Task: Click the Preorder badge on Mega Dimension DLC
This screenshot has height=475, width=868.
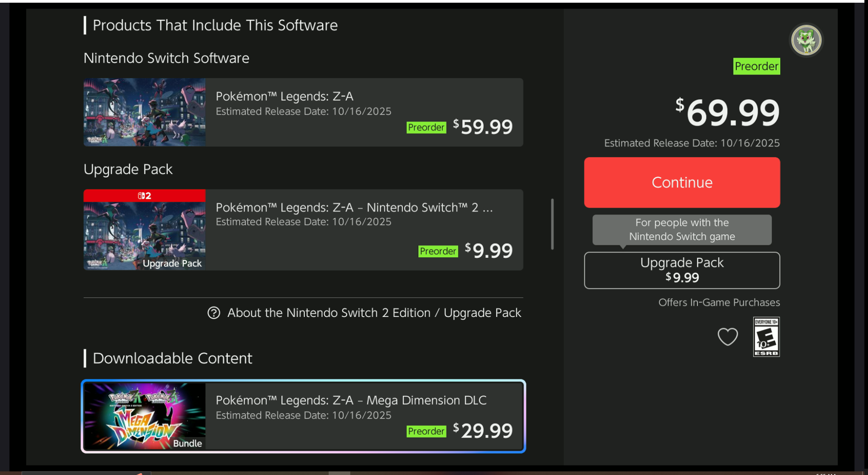Action: pos(426,431)
